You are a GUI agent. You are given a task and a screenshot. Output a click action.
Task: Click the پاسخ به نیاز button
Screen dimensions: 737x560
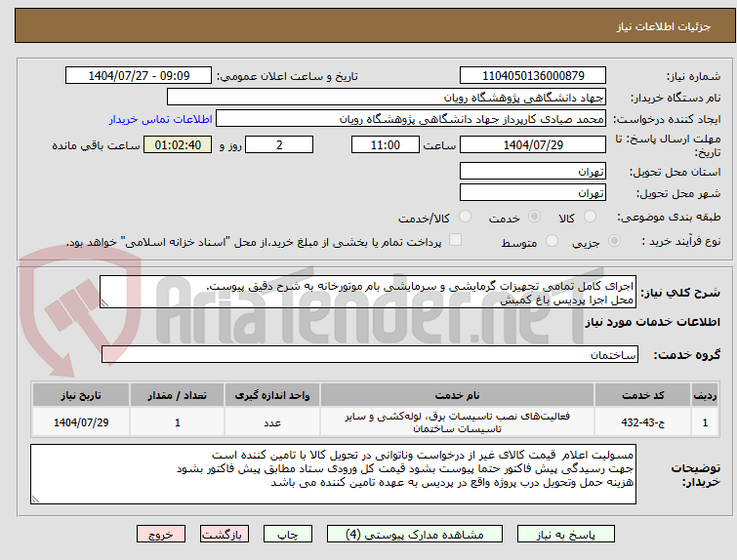tap(566, 535)
